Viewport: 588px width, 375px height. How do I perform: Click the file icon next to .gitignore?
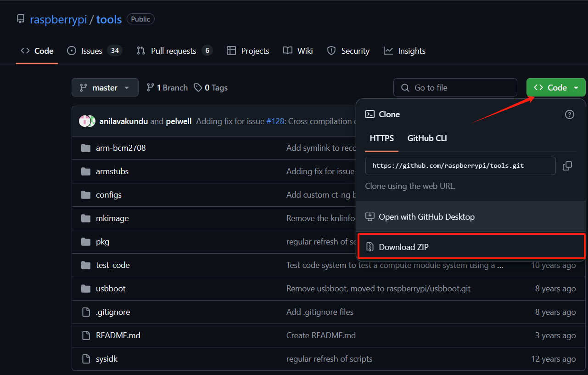tap(86, 312)
